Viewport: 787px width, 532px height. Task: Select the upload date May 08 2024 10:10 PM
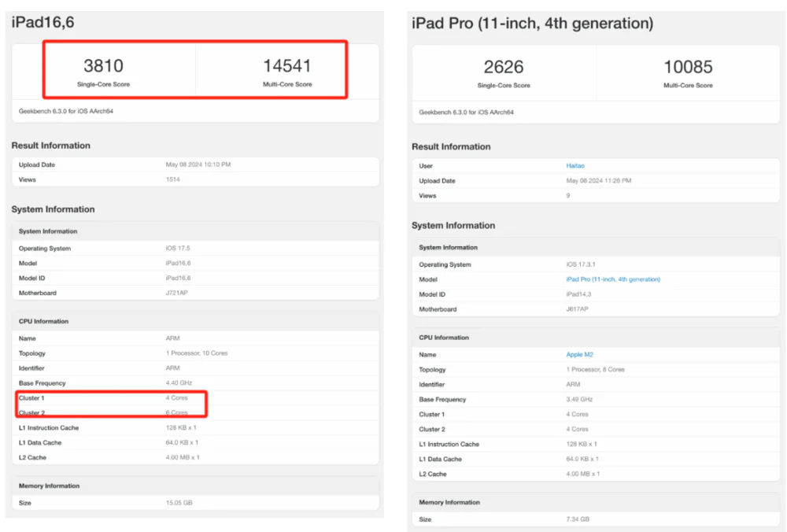[x=198, y=164]
